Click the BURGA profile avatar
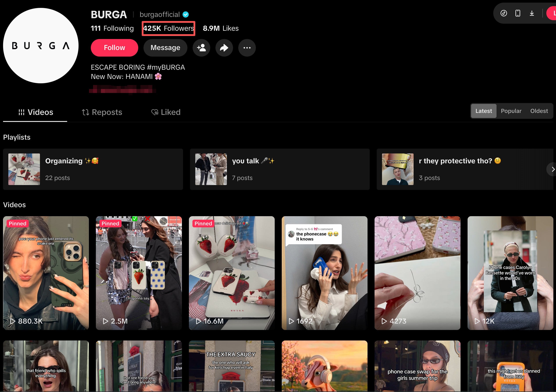 (41, 45)
